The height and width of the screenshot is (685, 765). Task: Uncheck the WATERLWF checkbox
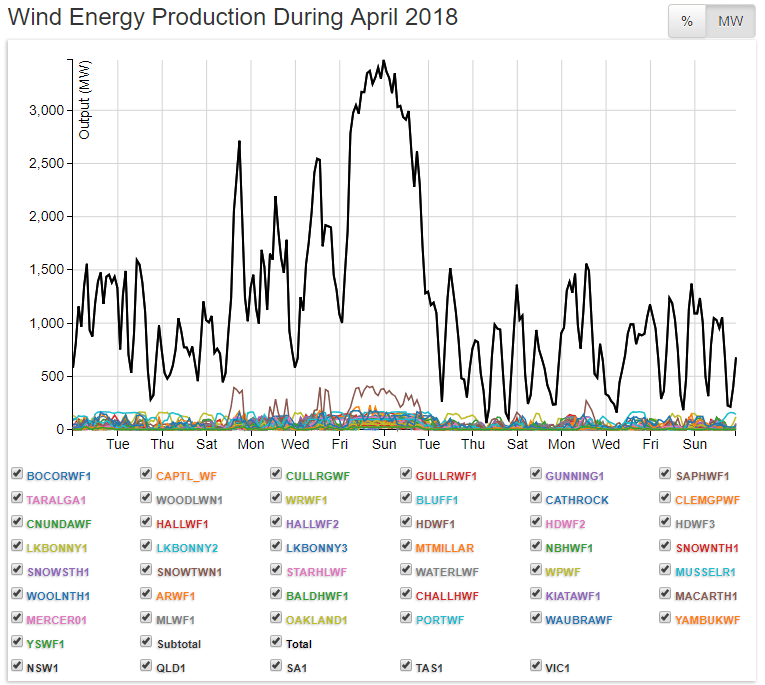[407, 571]
